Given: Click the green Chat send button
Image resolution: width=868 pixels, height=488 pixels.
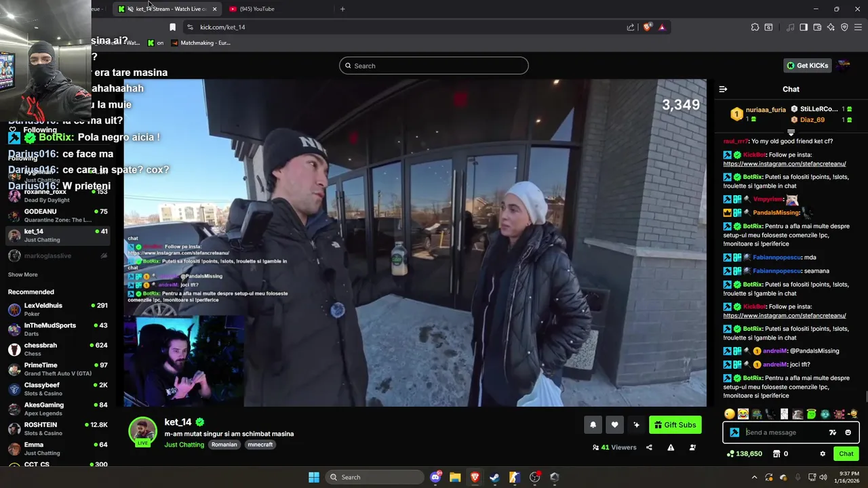Looking at the screenshot, I should pos(846,454).
